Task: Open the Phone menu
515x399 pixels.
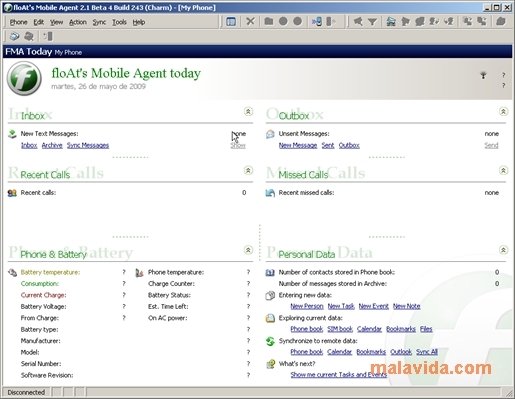Action: click(18, 22)
